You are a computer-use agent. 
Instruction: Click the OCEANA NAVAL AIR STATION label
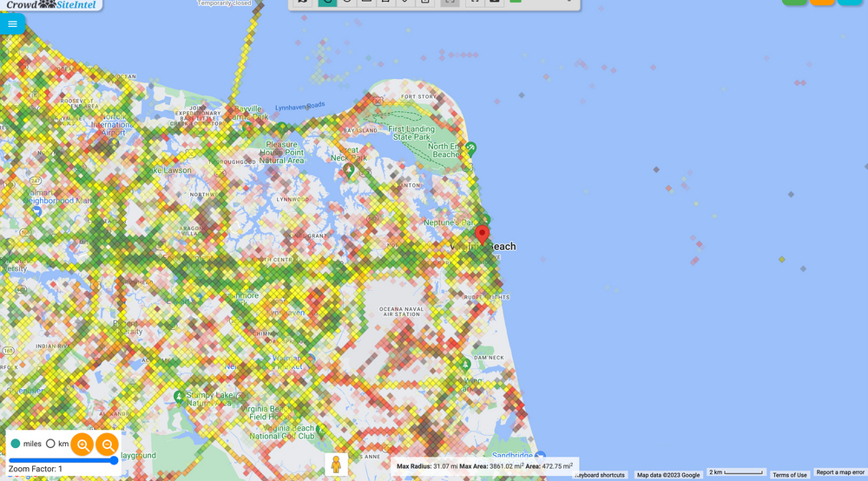tap(402, 312)
